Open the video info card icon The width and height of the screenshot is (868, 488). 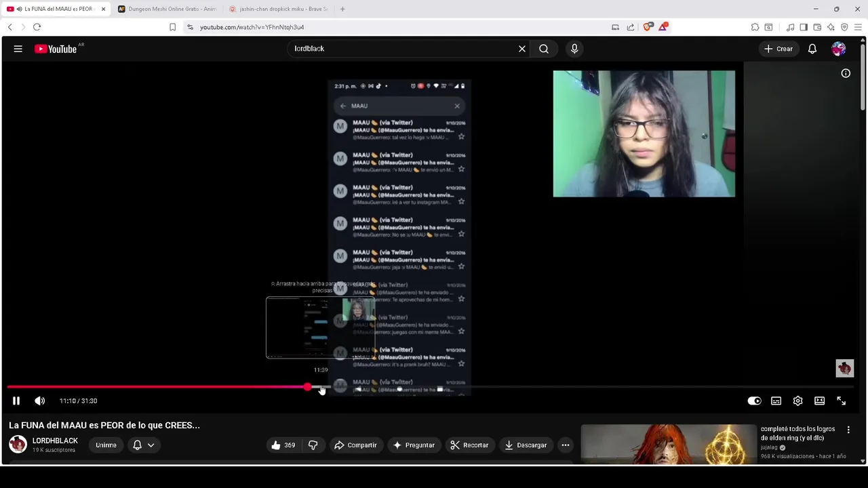[x=846, y=73]
